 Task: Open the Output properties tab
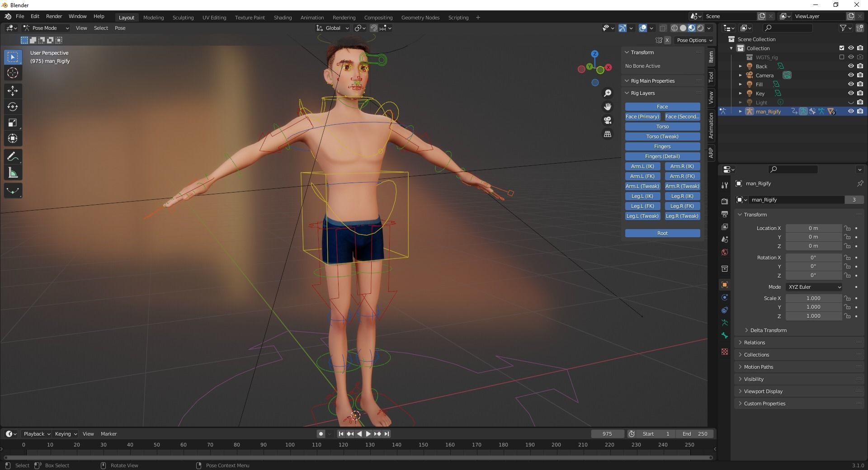725,214
